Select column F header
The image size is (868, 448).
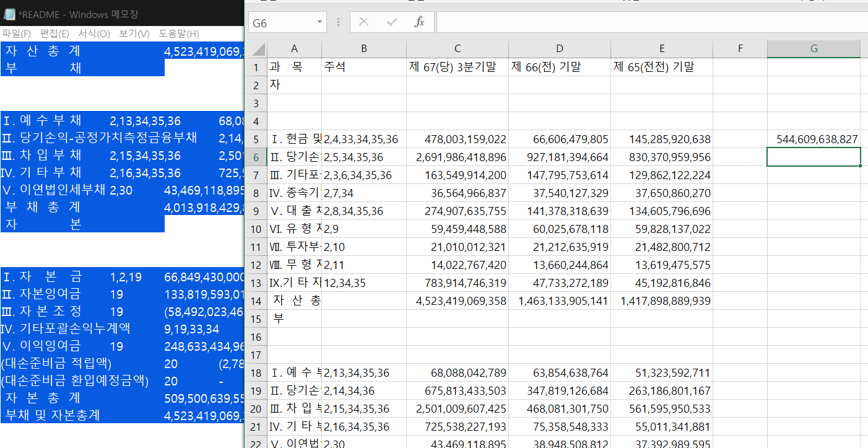[x=740, y=49]
